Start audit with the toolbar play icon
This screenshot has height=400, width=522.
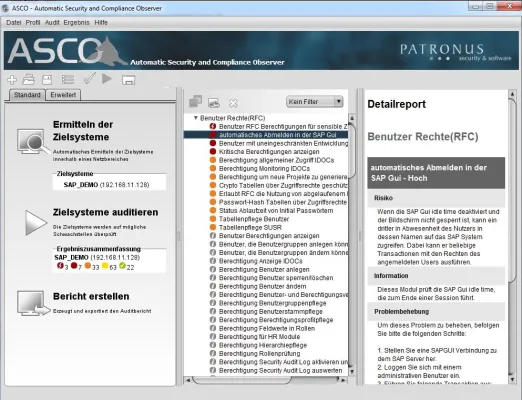107,79
